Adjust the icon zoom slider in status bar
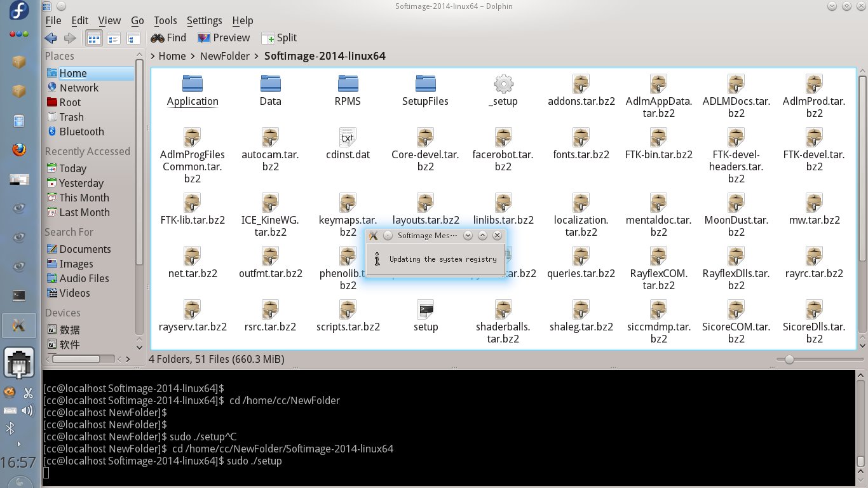 (789, 359)
